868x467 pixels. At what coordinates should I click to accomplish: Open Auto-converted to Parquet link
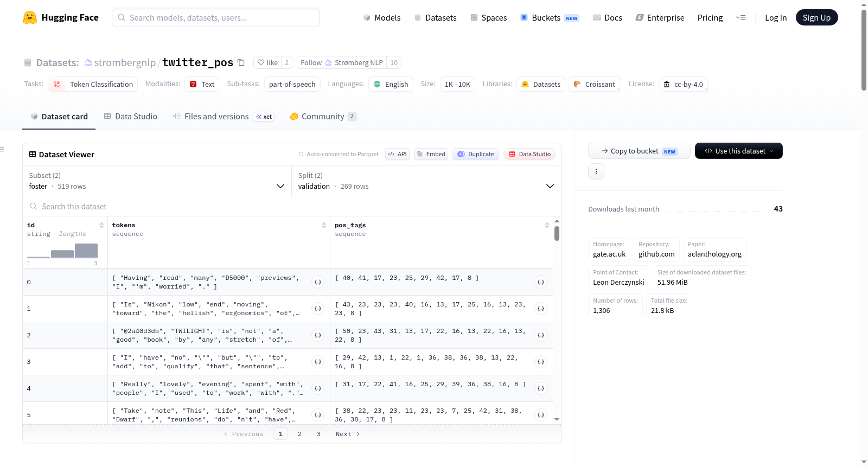pos(342,154)
